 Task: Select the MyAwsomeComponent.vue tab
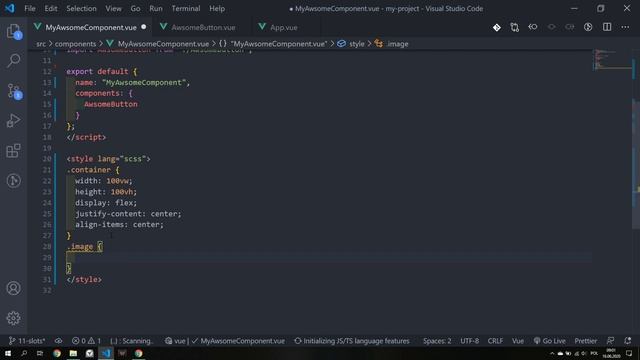point(91,27)
